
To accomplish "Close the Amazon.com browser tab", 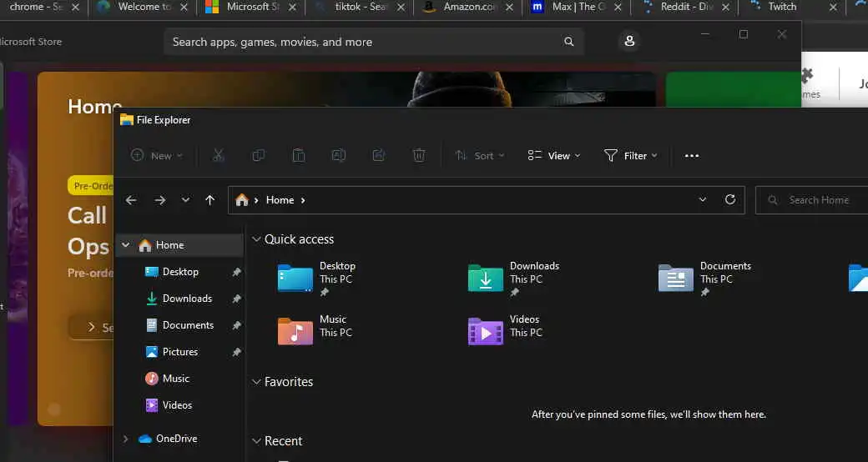I will pyautogui.click(x=509, y=8).
